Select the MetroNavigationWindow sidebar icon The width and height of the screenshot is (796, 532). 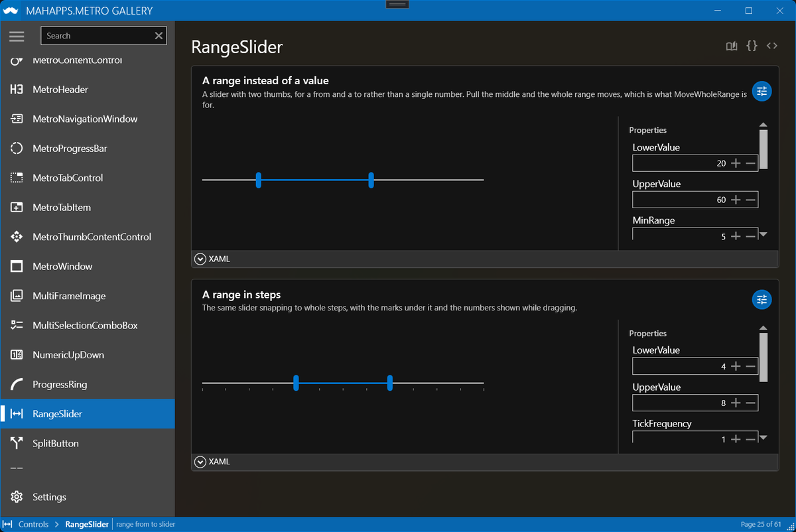pyautogui.click(x=17, y=119)
